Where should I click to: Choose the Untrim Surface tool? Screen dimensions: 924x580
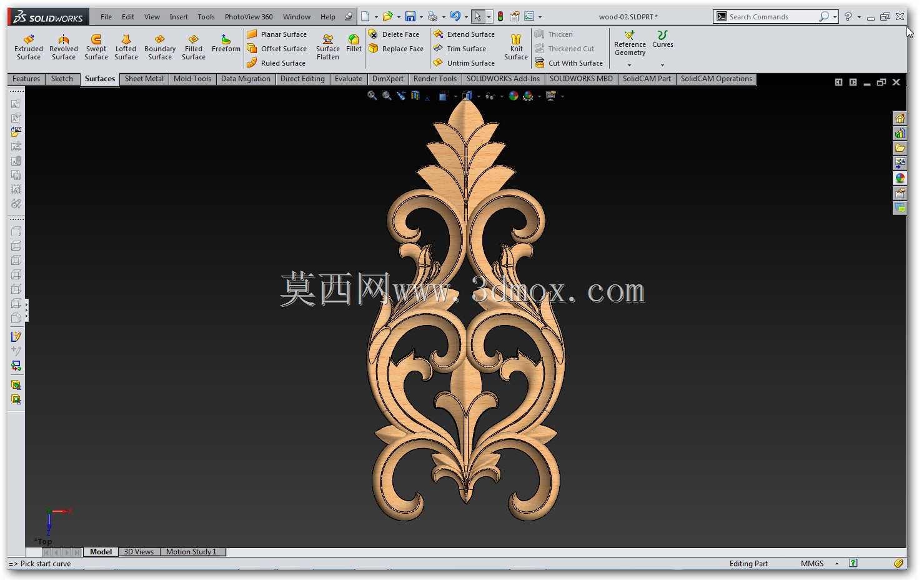[464, 63]
